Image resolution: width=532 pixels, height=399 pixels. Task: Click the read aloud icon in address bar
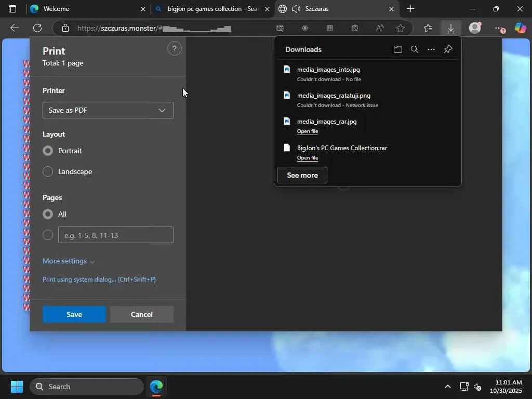click(x=380, y=28)
